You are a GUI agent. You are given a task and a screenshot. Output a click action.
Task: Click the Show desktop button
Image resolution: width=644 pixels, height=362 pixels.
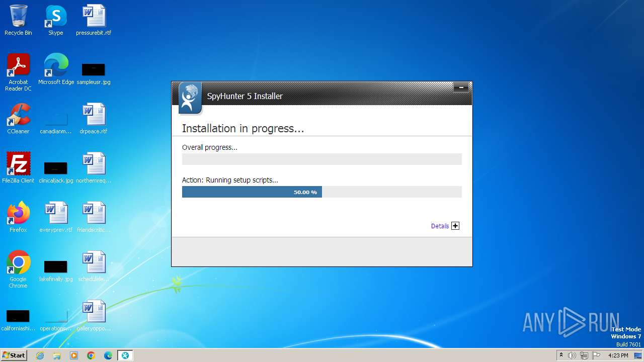pos(638,355)
